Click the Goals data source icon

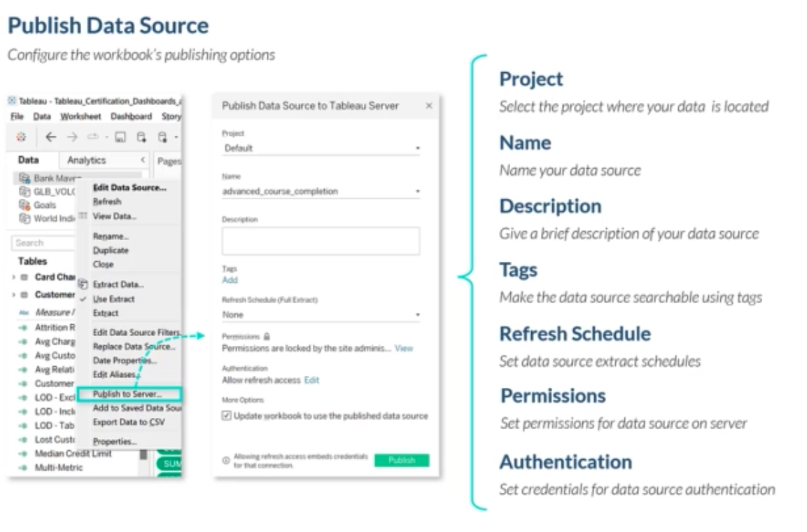pos(24,205)
